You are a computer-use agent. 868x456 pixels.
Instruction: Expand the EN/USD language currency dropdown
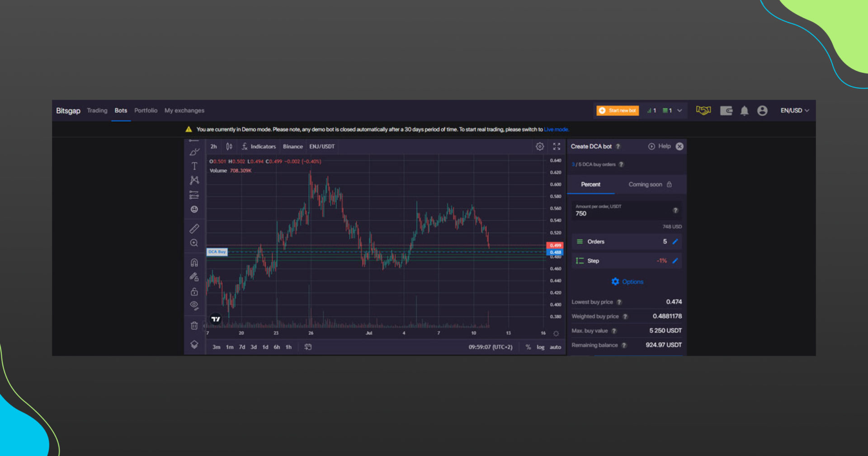click(794, 111)
